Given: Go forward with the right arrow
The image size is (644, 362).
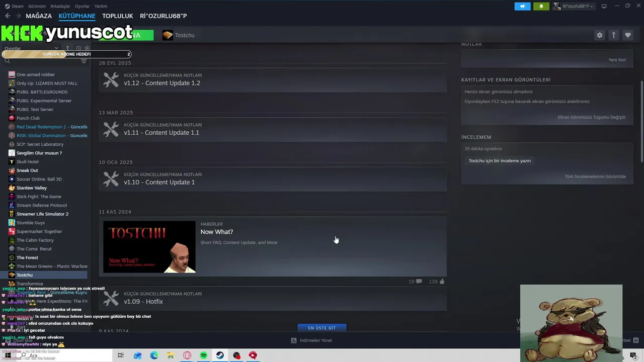Looking at the screenshot, I should point(18,16).
